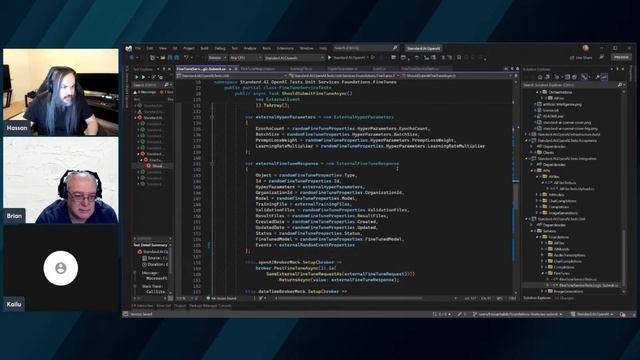Screen dimensions: 640x360
Task: Click No issues found indicator
Action: click(x=222, y=298)
